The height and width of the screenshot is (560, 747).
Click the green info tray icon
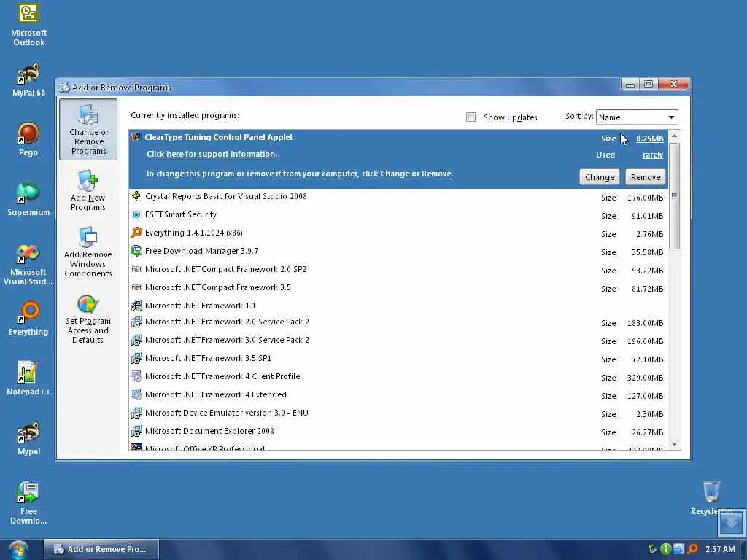665,549
